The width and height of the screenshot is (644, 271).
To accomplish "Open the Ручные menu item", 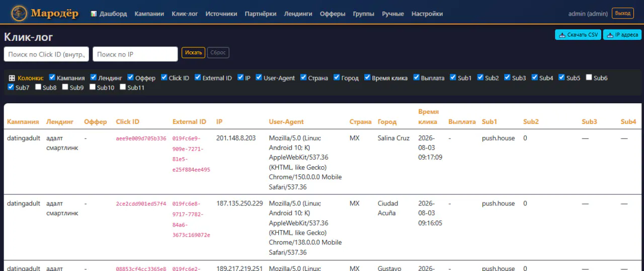I will pos(393,14).
